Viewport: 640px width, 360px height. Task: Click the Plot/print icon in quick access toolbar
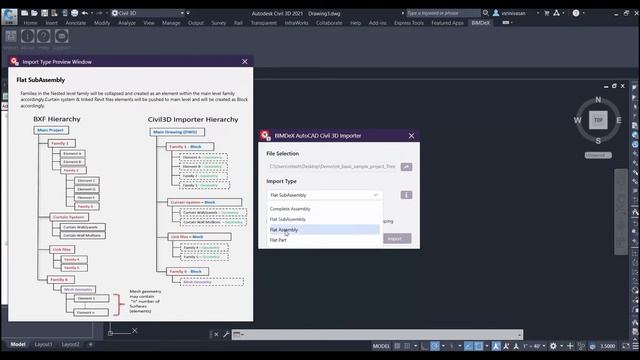point(74,13)
